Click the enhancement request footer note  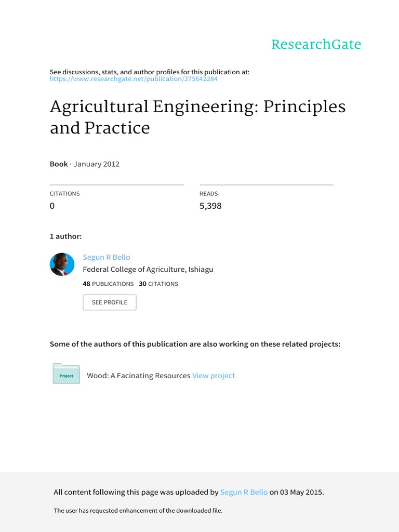pyautogui.click(x=138, y=511)
